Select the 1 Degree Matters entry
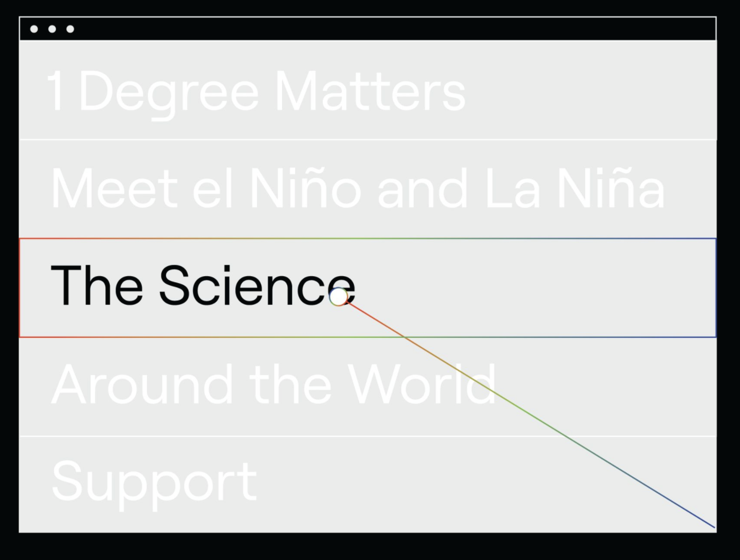The image size is (740, 560). 257,92
